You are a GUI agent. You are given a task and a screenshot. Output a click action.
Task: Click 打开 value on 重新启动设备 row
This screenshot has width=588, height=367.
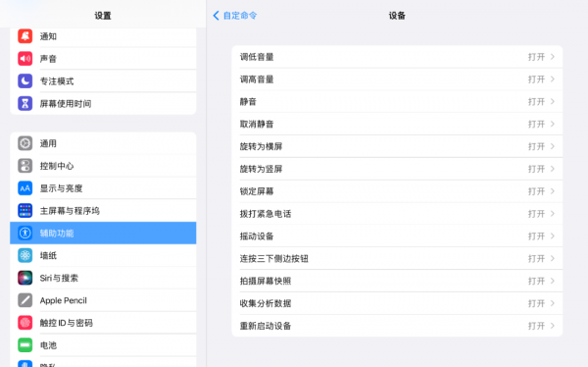[536, 326]
